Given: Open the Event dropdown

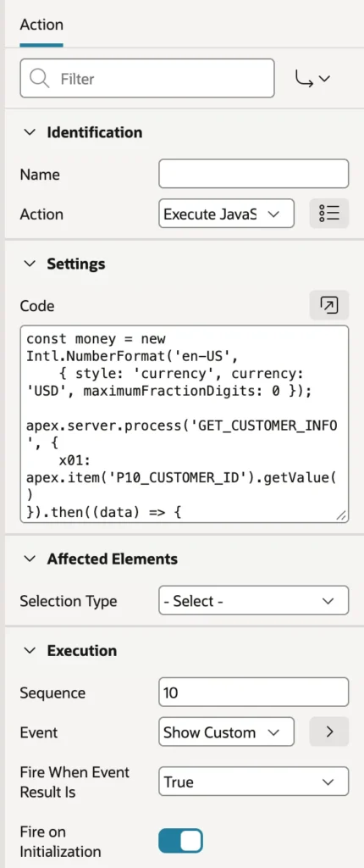Looking at the screenshot, I should 226,732.
